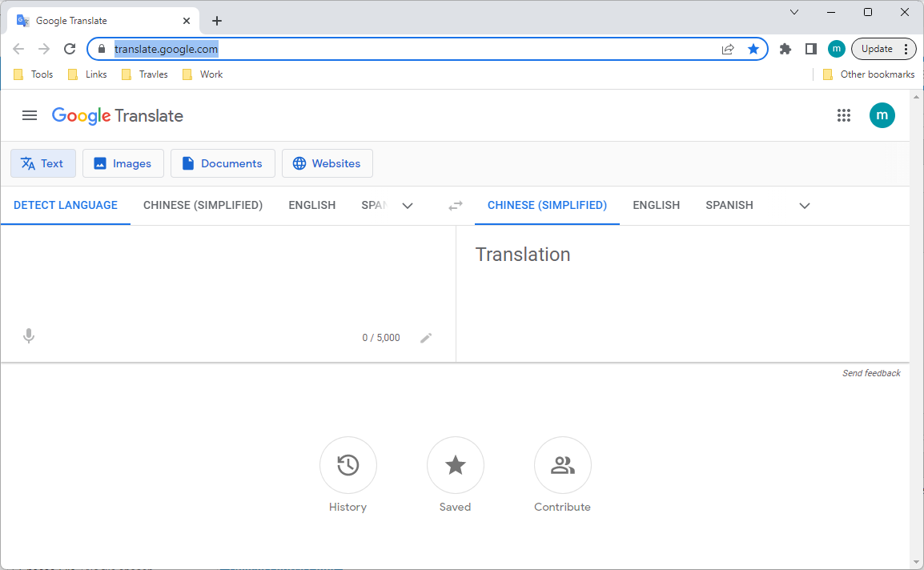Open Saved translations star
924x570 pixels.
455,465
